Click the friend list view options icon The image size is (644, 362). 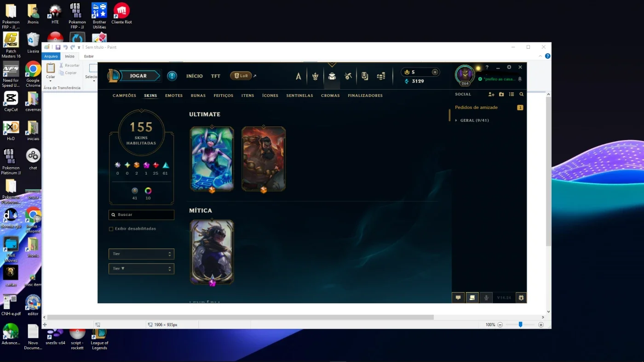(x=512, y=94)
